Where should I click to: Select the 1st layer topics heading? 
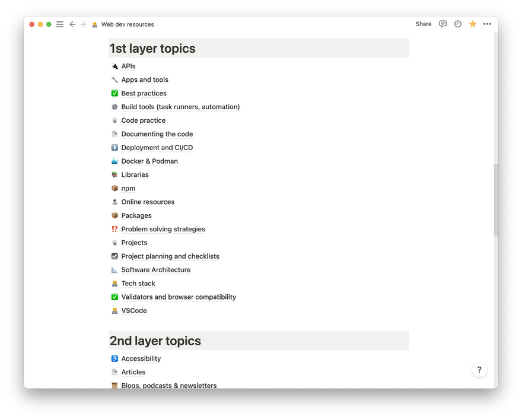(152, 49)
